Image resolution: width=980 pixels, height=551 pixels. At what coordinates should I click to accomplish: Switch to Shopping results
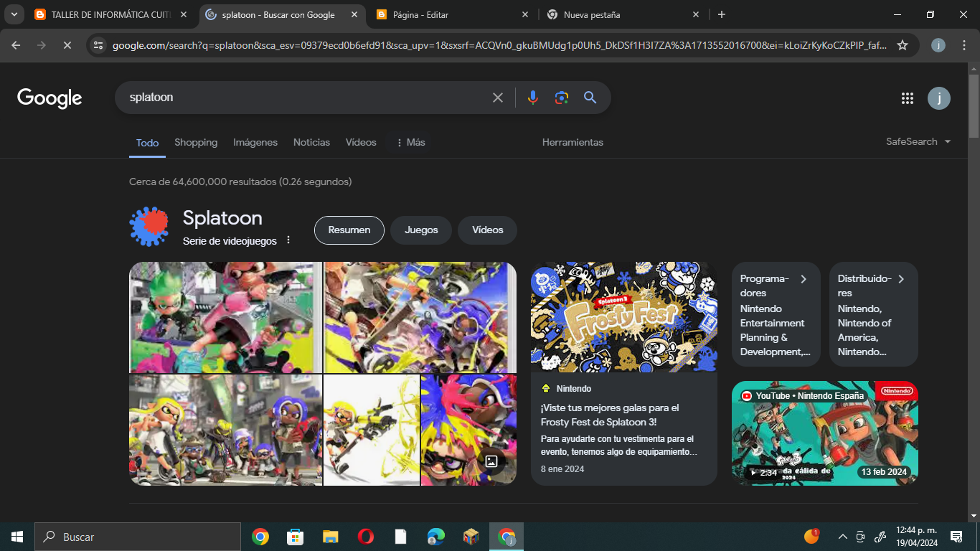196,142
